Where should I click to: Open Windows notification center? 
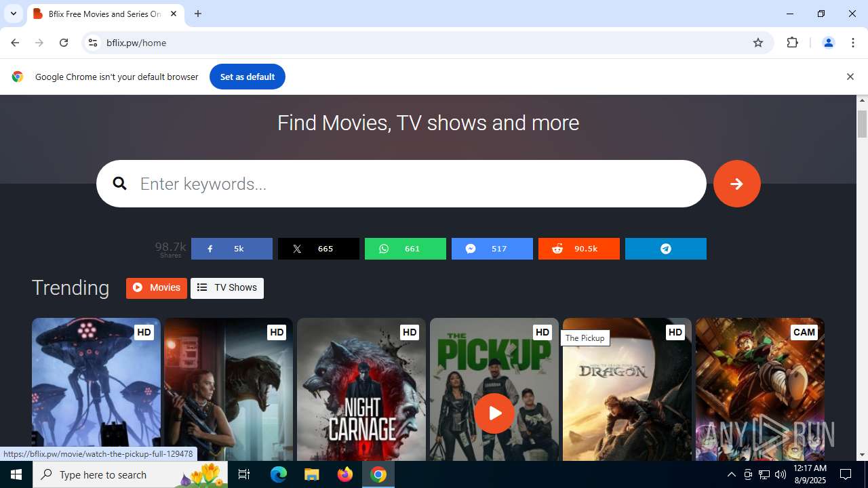click(x=846, y=474)
